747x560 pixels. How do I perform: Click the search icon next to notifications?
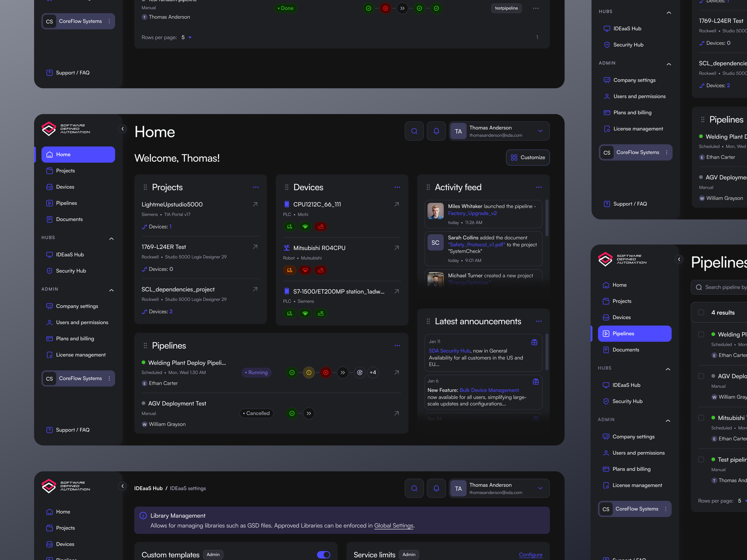[x=414, y=131]
